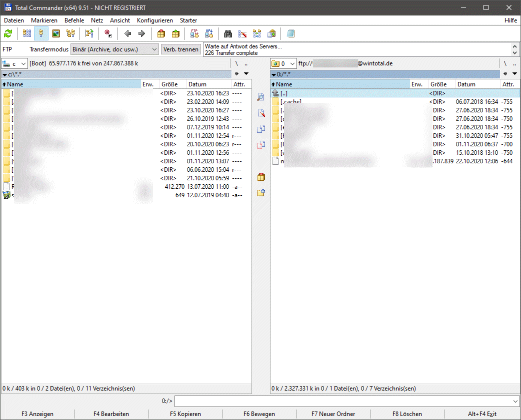Go forward with the right arrow icon
This screenshot has height=420, width=521.
tap(142, 33)
